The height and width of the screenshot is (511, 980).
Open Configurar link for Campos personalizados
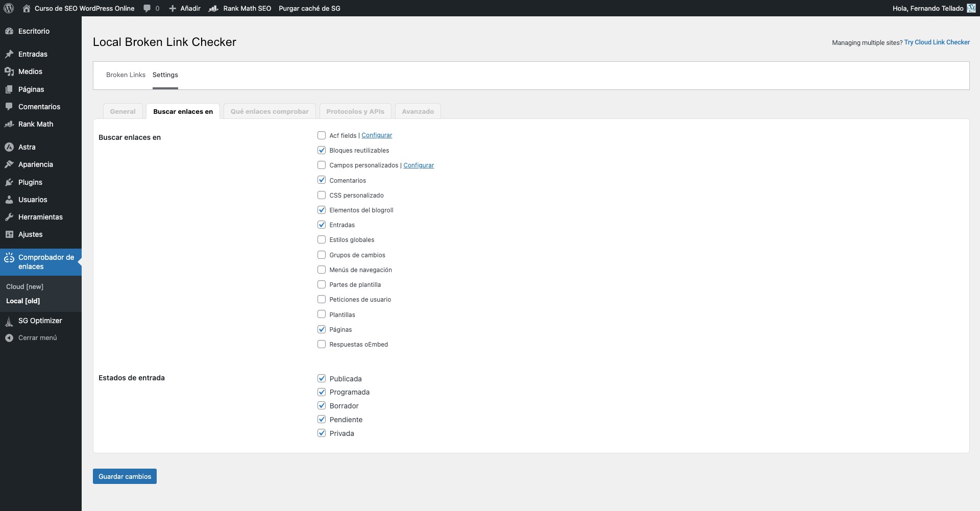419,165
